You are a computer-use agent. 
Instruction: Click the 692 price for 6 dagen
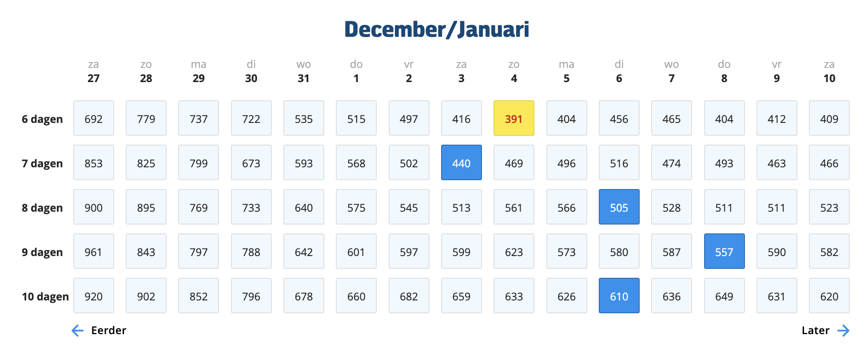click(93, 118)
